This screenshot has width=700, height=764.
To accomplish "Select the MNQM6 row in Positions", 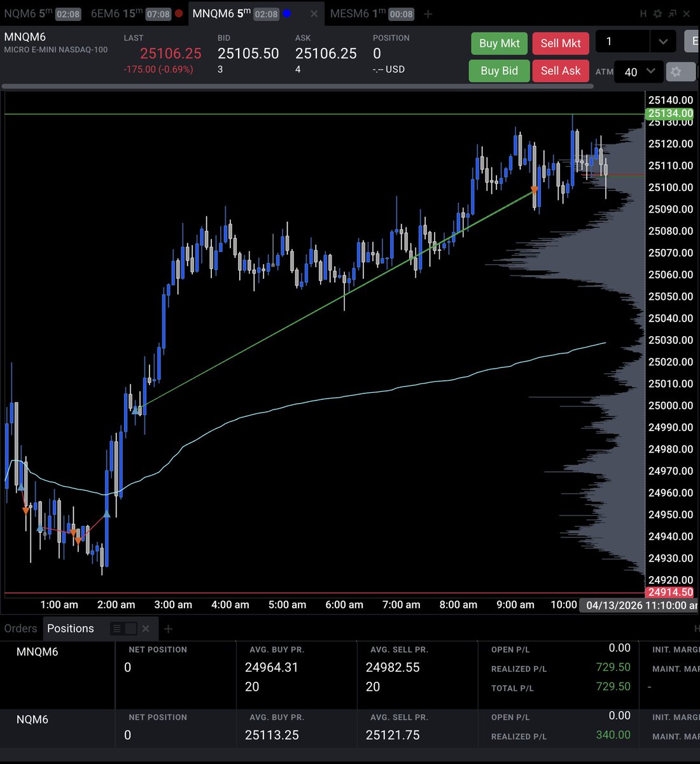I will click(350, 674).
